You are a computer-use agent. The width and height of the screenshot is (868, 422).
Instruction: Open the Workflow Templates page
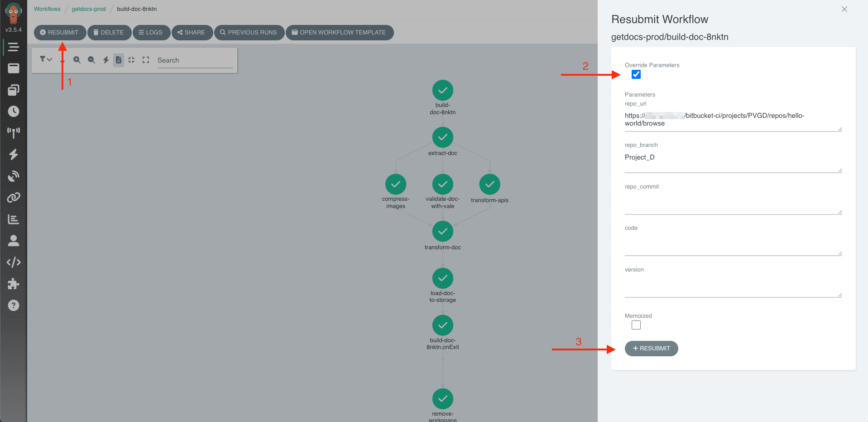(14, 89)
